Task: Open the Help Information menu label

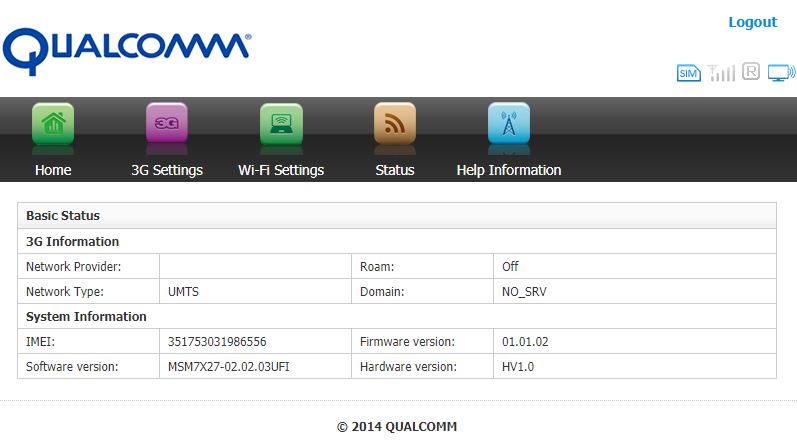Action: tap(509, 170)
